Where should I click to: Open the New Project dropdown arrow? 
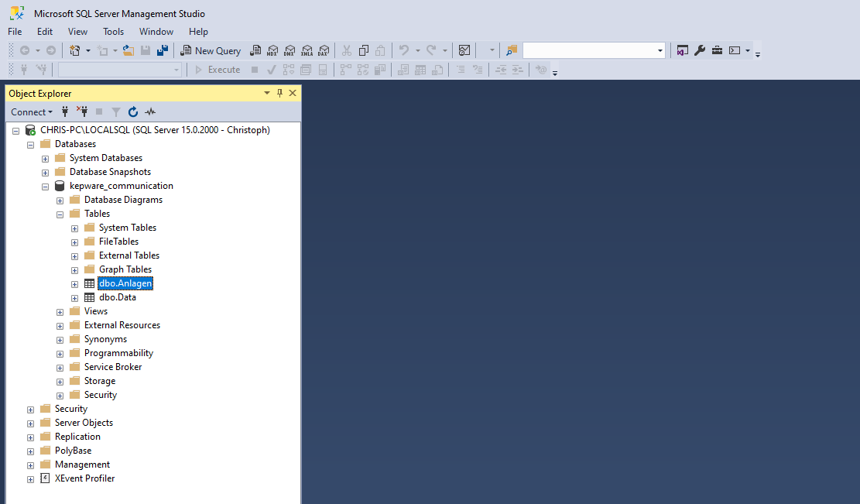[x=87, y=50]
